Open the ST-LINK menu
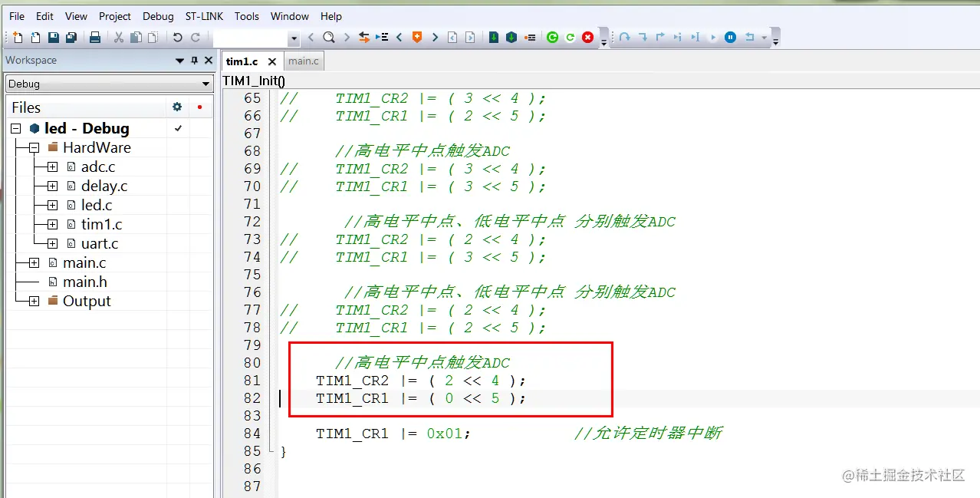This screenshot has height=498, width=980. click(x=204, y=16)
